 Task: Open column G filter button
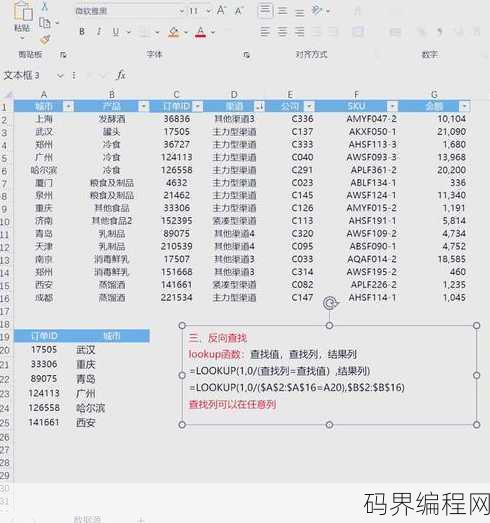pyautogui.click(x=465, y=106)
